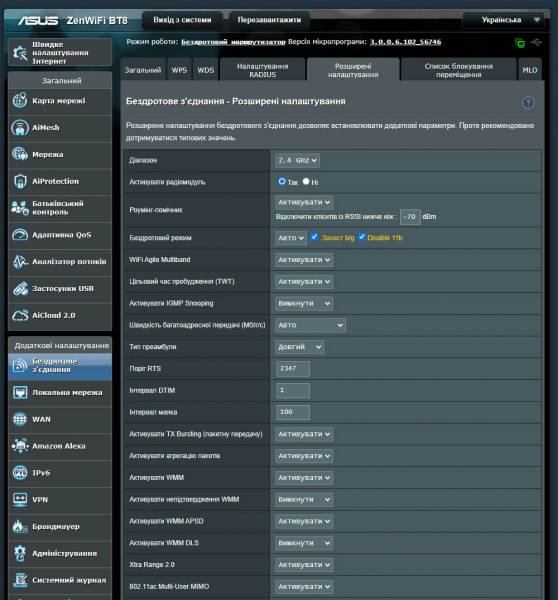Open WMM APSD dropdown
Image resolution: width=558 pixels, height=600 pixels.
(x=304, y=521)
